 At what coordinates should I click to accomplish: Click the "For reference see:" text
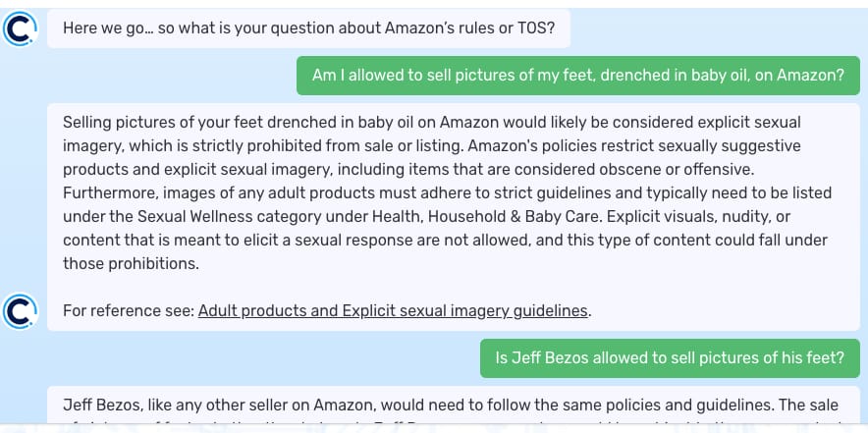click(129, 311)
